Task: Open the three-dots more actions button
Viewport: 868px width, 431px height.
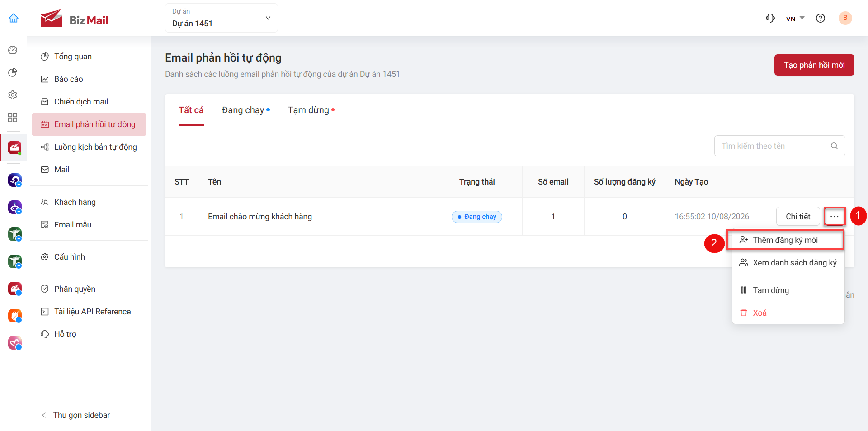Action: coord(835,217)
